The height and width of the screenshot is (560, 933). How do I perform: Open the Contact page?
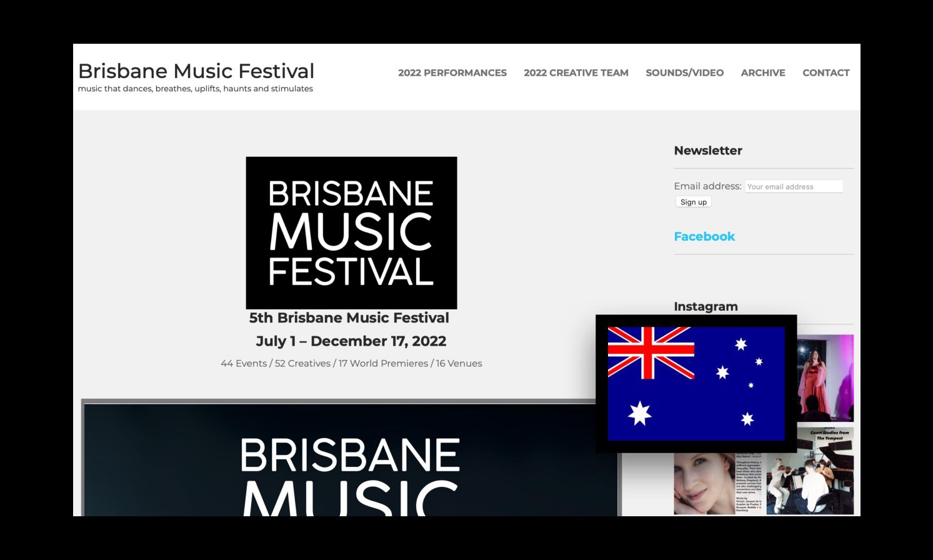pyautogui.click(x=826, y=72)
